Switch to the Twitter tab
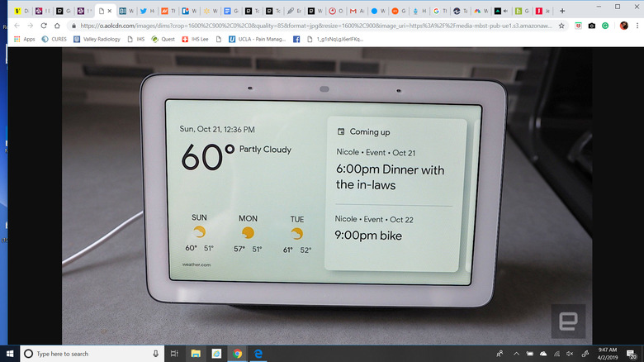 (144, 12)
